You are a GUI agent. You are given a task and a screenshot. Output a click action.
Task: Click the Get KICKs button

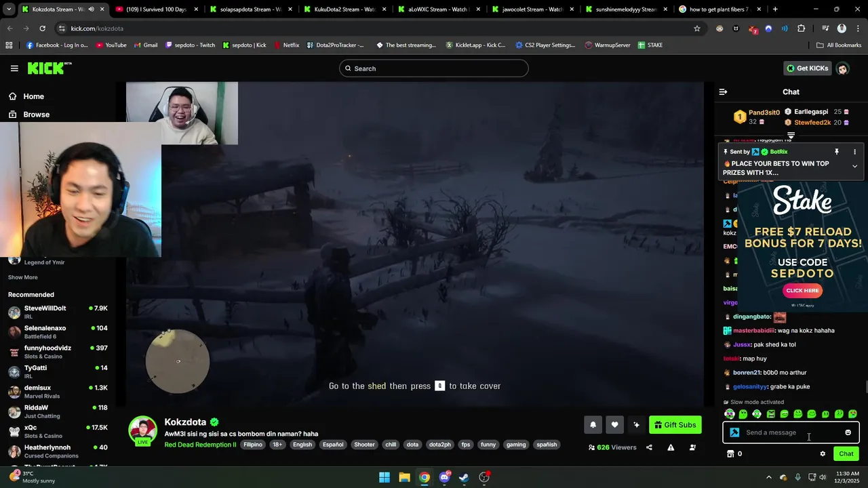pyautogui.click(x=807, y=68)
